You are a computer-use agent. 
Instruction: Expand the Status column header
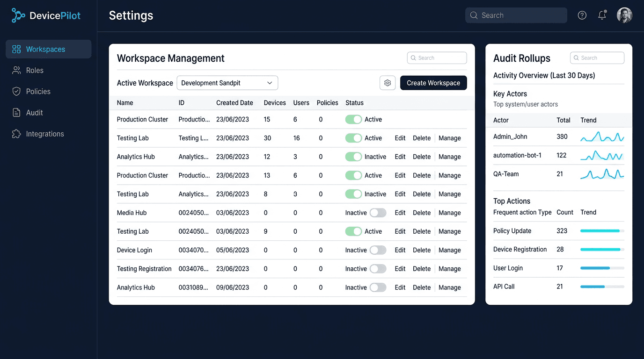pos(354,103)
